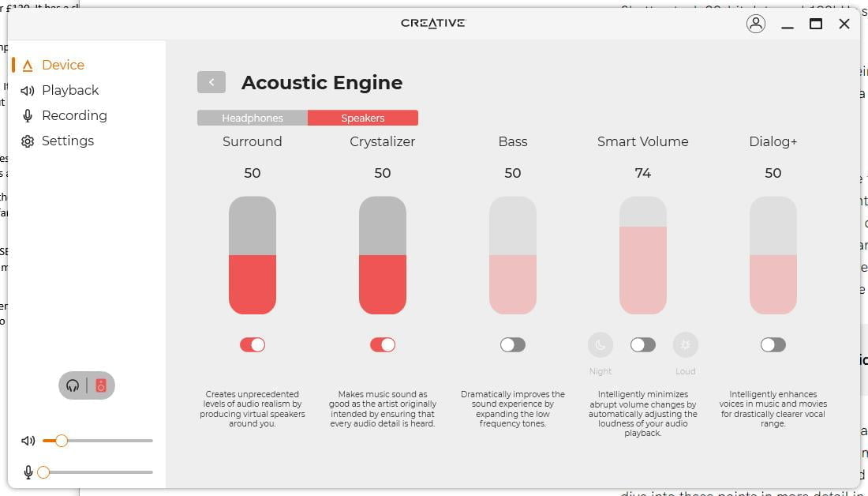868x496 pixels.
Task: Go to Recording section
Action: (74, 115)
